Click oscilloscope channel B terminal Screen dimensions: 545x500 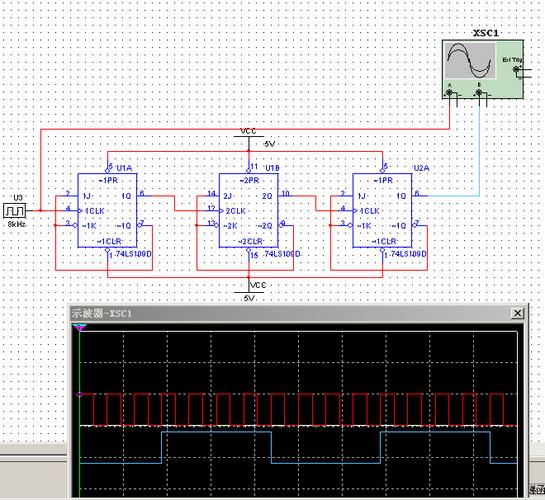click(x=479, y=92)
